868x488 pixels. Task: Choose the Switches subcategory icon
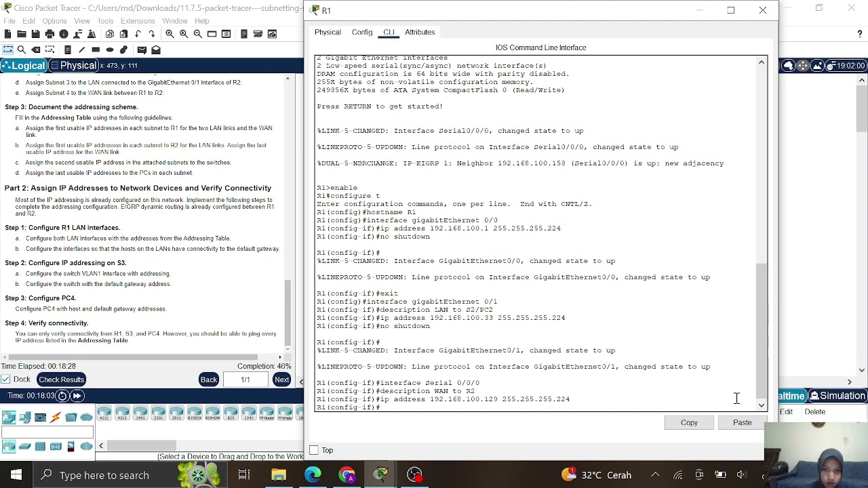(24, 446)
